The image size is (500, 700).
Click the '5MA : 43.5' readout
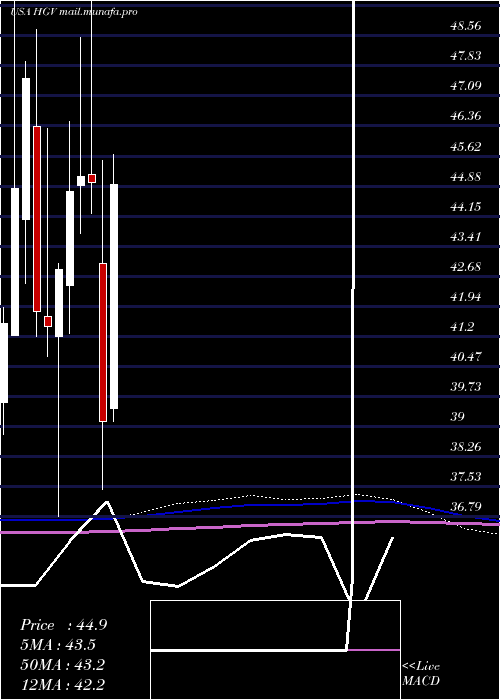click(58, 645)
